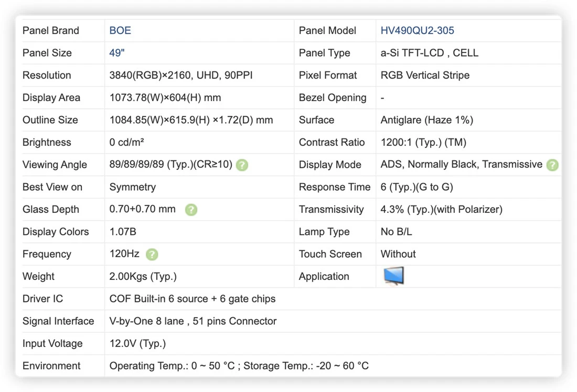Click the Input Voltage 12.0V value

[137, 343]
